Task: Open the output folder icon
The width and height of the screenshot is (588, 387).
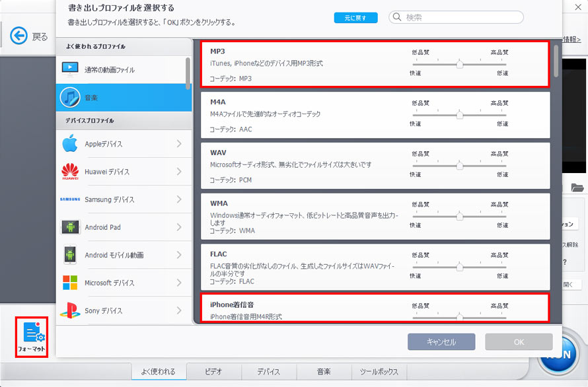Action: (577, 187)
